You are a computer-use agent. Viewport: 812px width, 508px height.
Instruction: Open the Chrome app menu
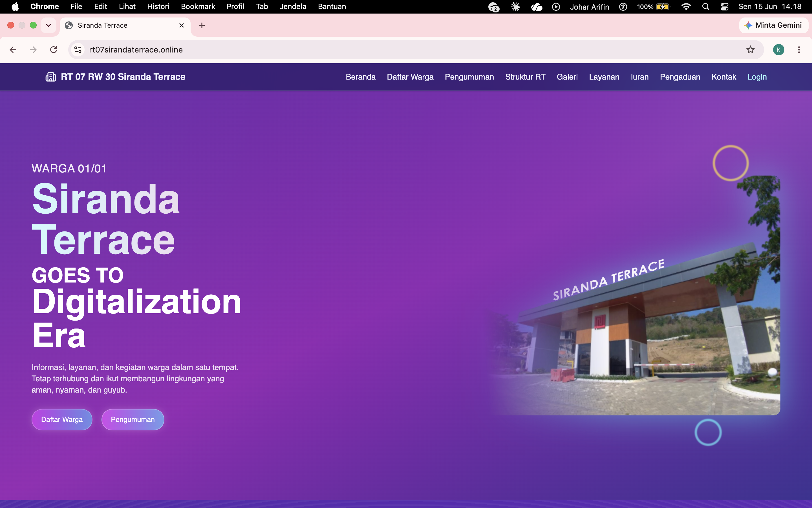(45, 7)
